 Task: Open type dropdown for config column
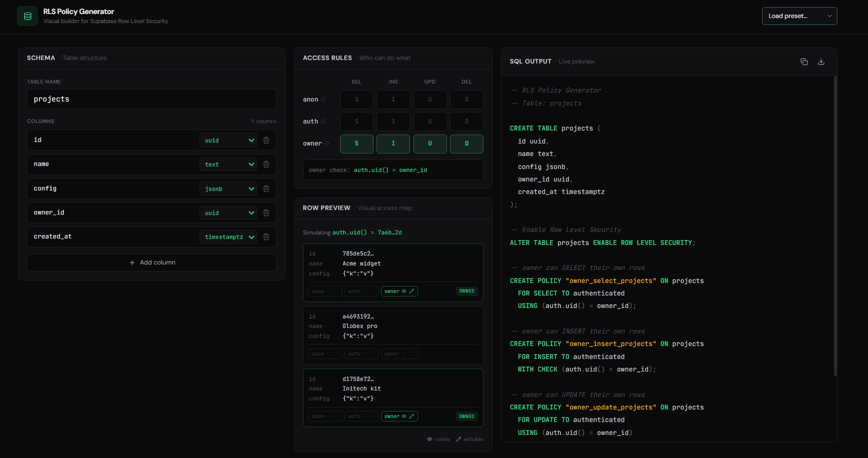point(228,189)
